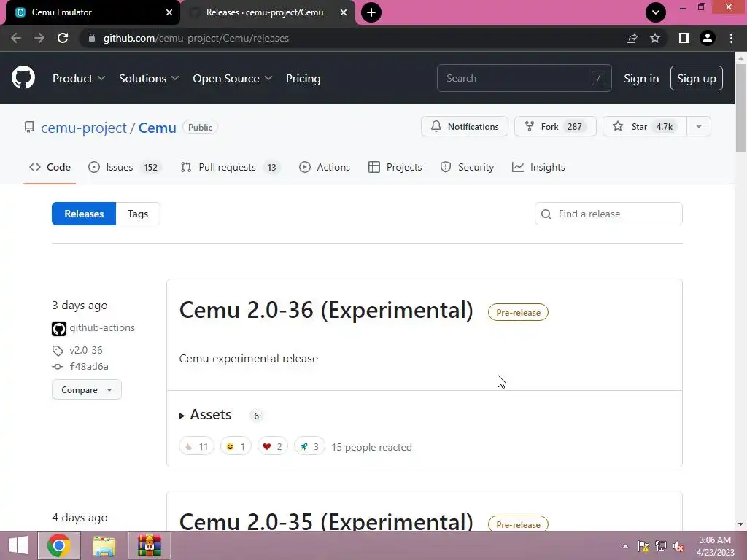Switch to the Code tab
Viewport: 747px width, 560px height.
pyautogui.click(x=50, y=167)
